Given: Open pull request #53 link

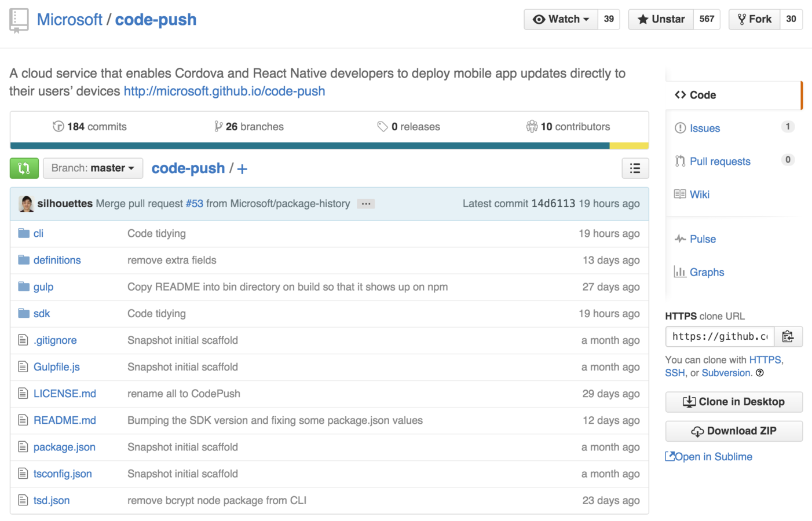Looking at the screenshot, I should (195, 204).
